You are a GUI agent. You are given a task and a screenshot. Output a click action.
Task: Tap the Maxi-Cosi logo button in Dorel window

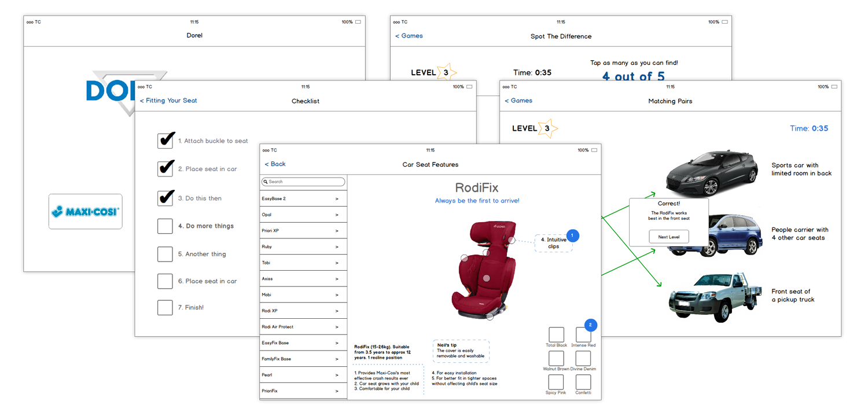pyautogui.click(x=85, y=211)
